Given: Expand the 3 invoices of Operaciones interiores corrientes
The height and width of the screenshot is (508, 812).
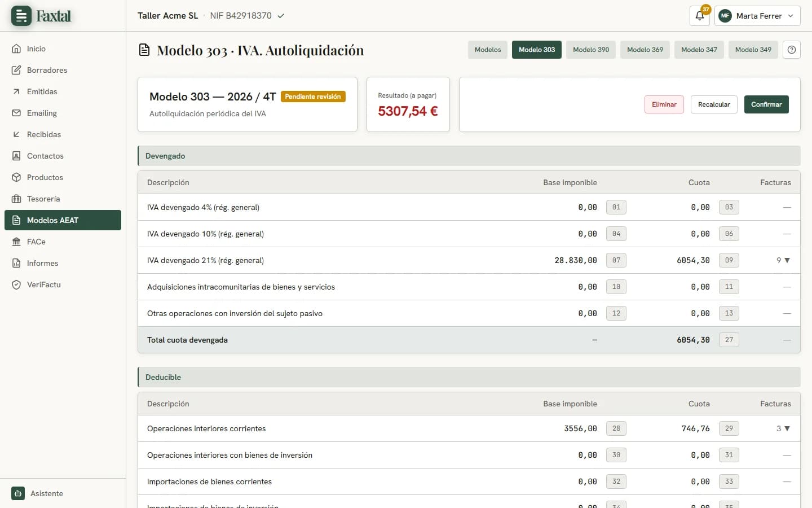Looking at the screenshot, I should 783,428.
